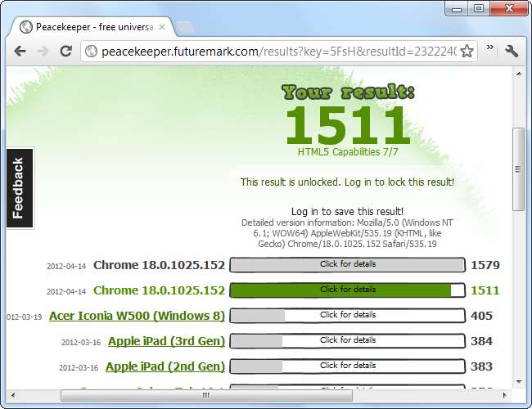Click the horizontal scrollbar right arrow
532x409 pixels.
point(504,395)
